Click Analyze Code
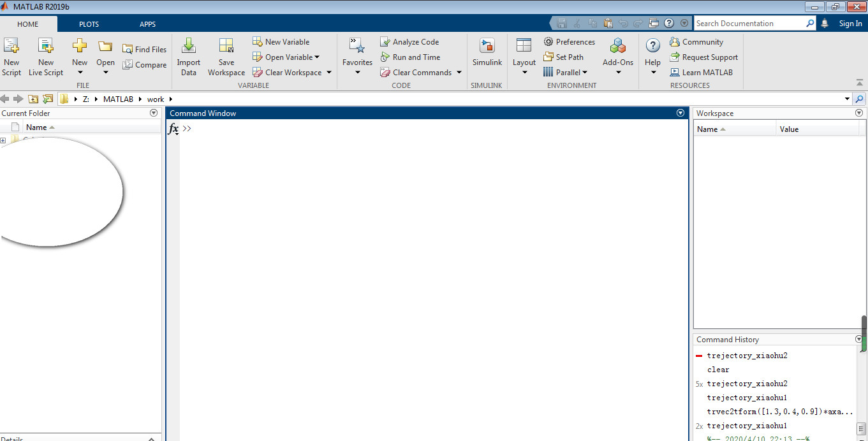This screenshot has width=868, height=441. (409, 41)
